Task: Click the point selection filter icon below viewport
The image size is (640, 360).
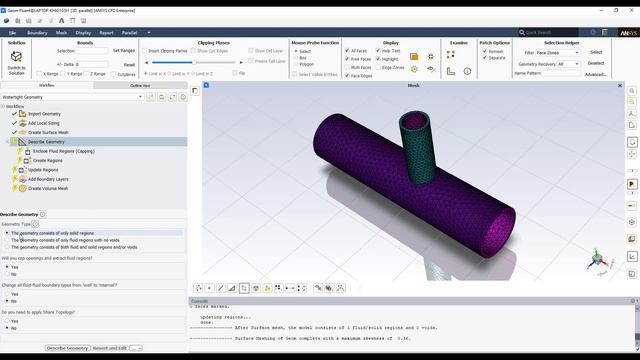Action: [209, 288]
